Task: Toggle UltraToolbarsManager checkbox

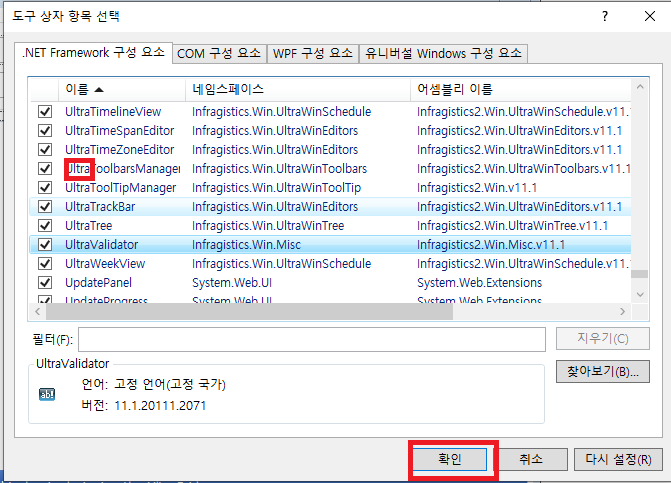Action: coord(45,169)
